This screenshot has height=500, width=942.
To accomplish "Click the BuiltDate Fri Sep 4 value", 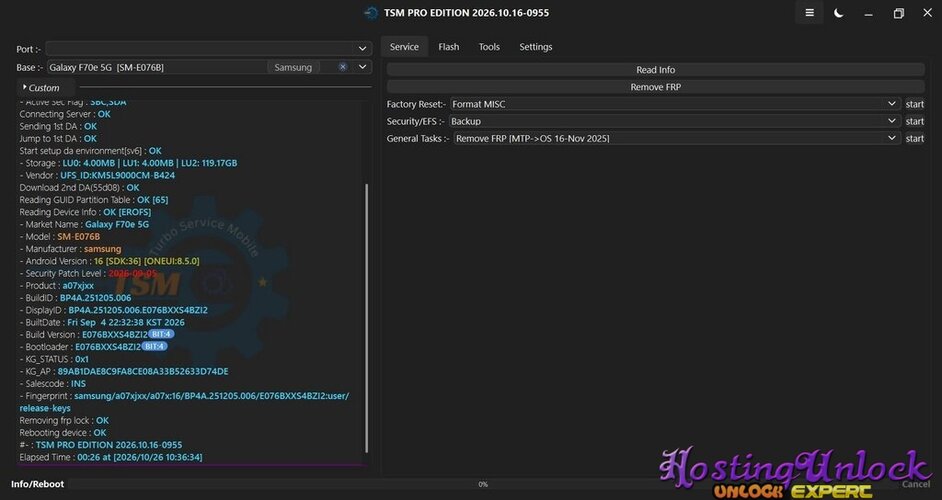I will pyautogui.click(x=126, y=322).
